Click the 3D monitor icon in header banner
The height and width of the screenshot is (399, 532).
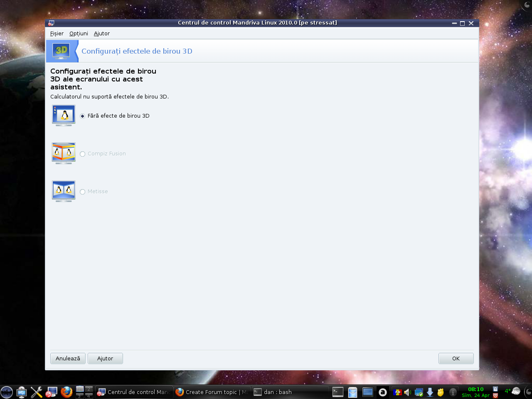pyautogui.click(x=61, y=51)
